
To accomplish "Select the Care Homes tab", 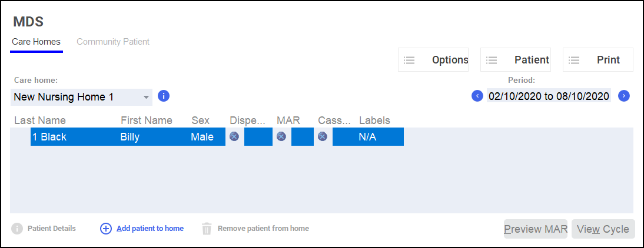I will click(x=36, y=42).
